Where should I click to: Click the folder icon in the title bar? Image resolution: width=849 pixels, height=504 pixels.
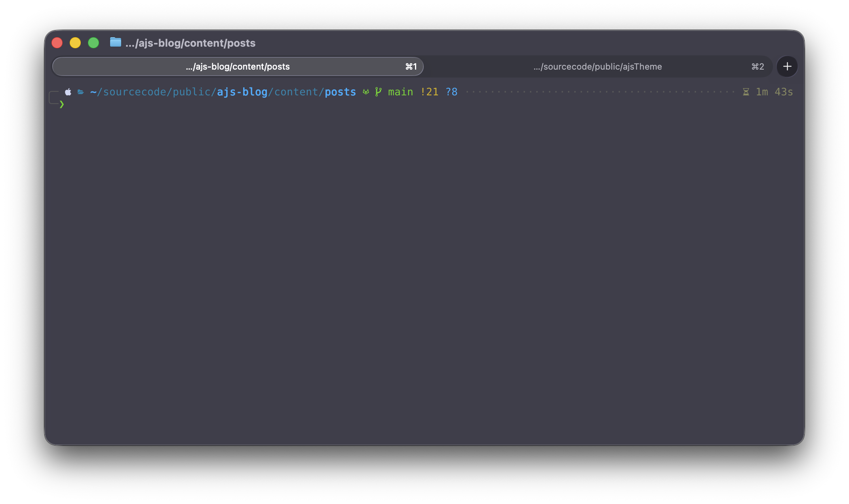(x=115, y=43)
